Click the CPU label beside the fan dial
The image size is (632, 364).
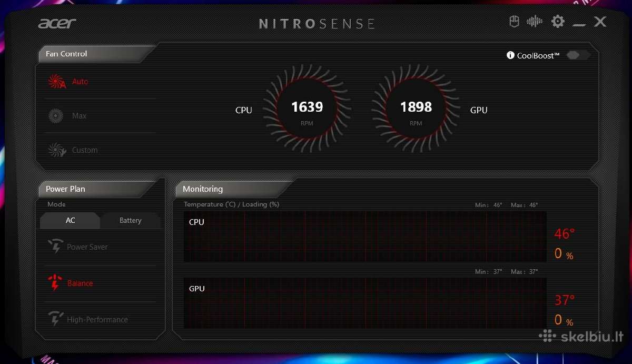tap(244, 110)
